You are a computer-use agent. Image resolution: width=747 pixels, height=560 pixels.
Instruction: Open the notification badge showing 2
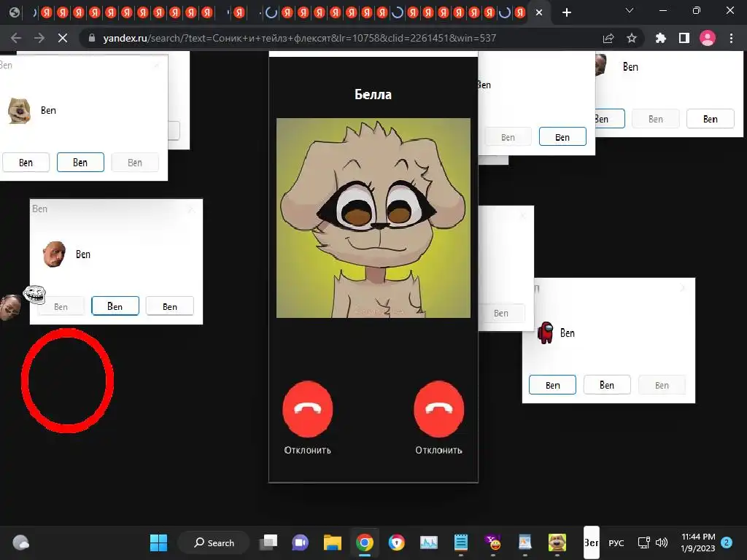727,542
